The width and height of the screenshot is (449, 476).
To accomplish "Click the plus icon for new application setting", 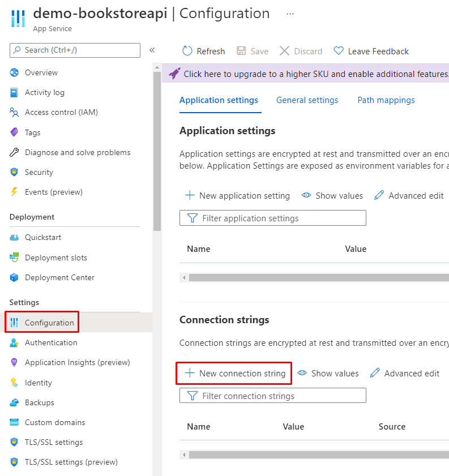I will 190,195.
